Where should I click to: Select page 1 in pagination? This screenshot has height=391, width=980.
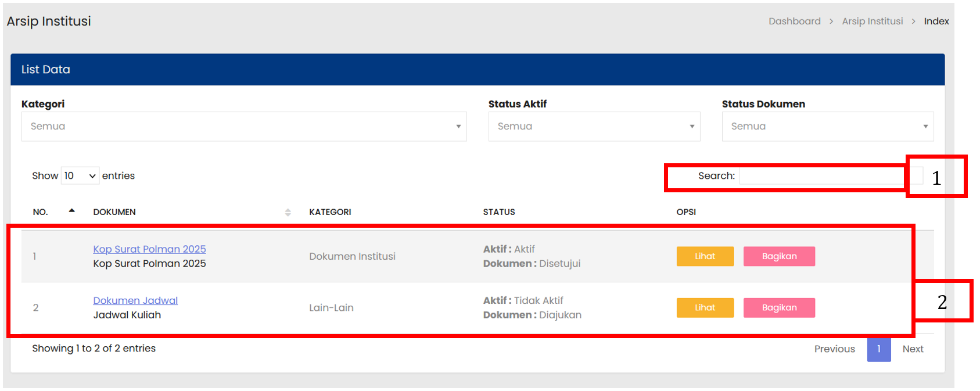coord(878,349)
